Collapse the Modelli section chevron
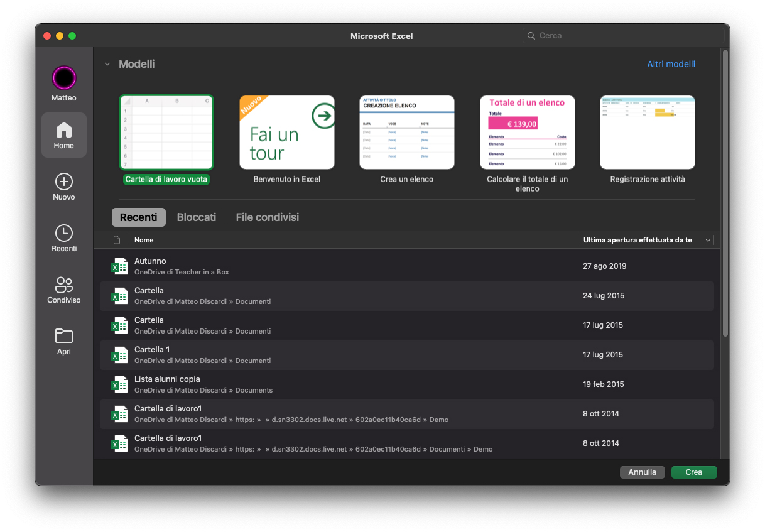 pos(107,64)
